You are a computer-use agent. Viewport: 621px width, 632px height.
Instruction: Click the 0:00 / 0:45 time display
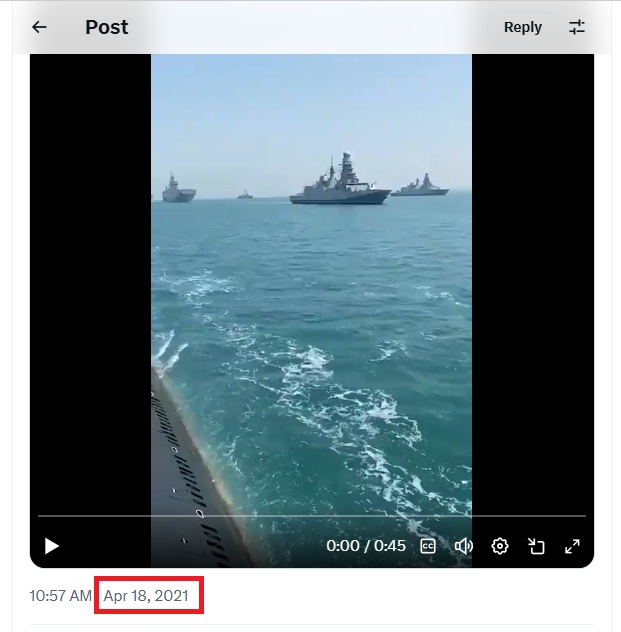[x=366, y=546]
